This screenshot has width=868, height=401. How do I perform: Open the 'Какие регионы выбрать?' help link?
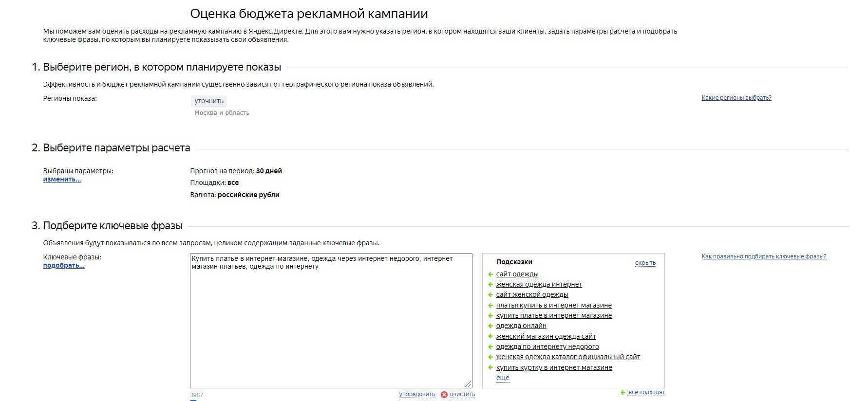736,98
